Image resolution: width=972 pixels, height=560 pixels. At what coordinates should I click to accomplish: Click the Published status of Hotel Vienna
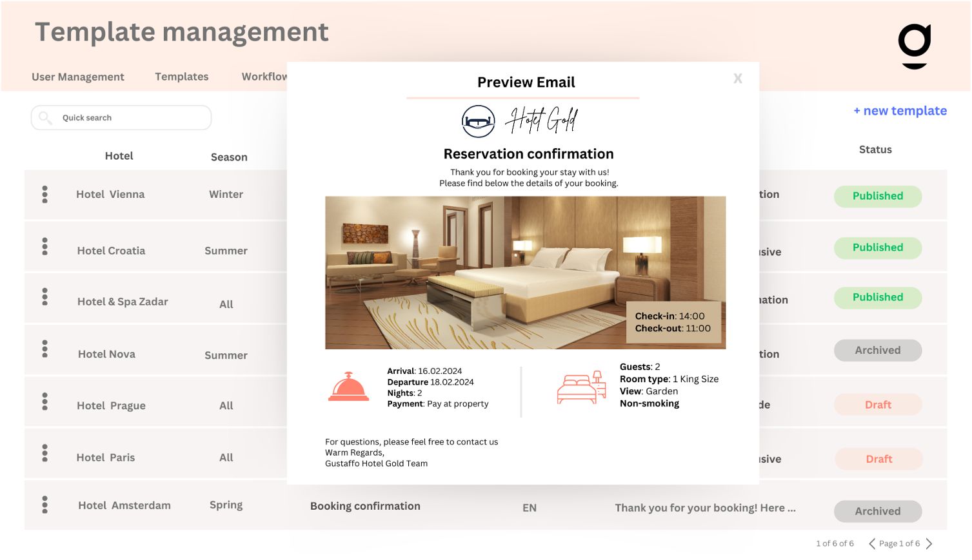pyautogui.click(x=878, y=196)
